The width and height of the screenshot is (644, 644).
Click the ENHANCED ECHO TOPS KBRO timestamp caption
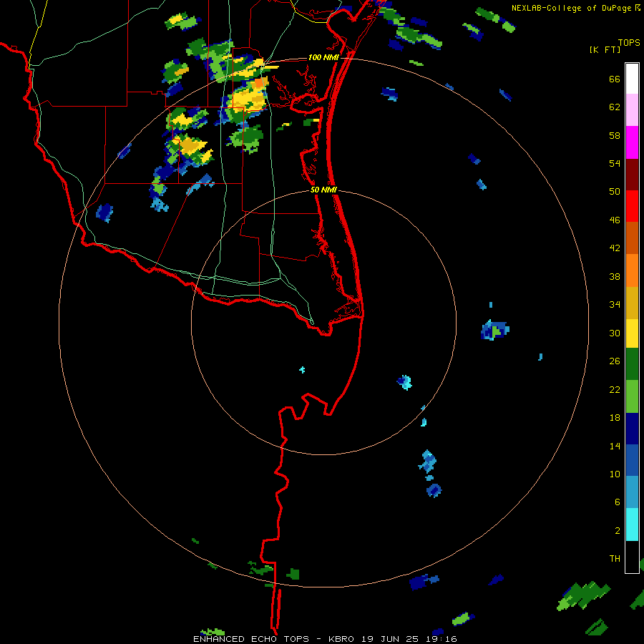pyautogui.click(x=325, y=639)
